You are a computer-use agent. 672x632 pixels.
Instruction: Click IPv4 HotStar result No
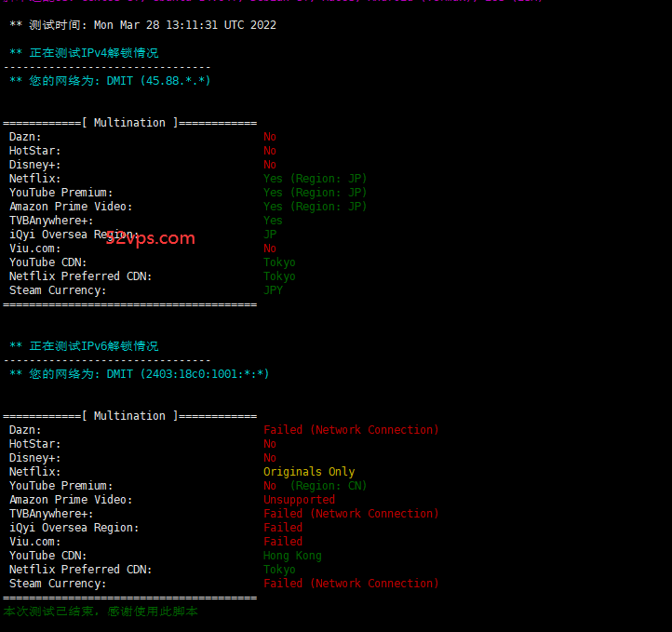coord(270,151)
